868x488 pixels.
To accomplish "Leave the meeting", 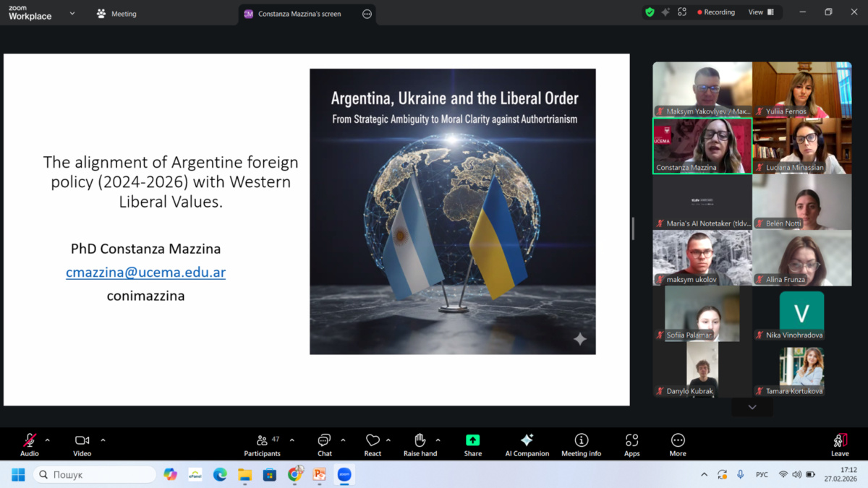I will point(840,445).
